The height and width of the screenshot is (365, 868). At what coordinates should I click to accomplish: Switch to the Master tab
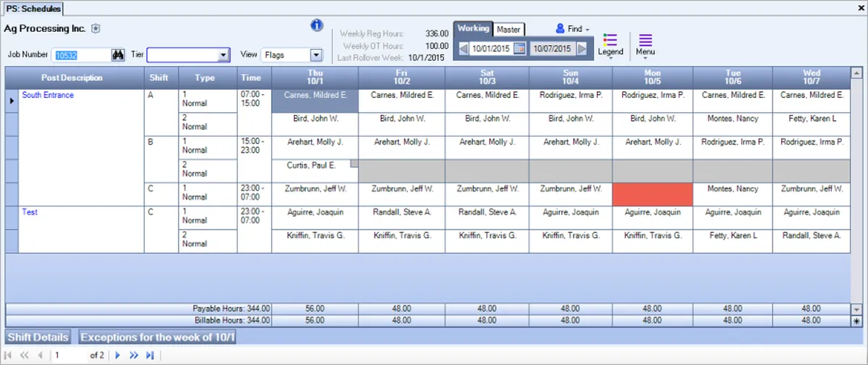coord(509,30)
